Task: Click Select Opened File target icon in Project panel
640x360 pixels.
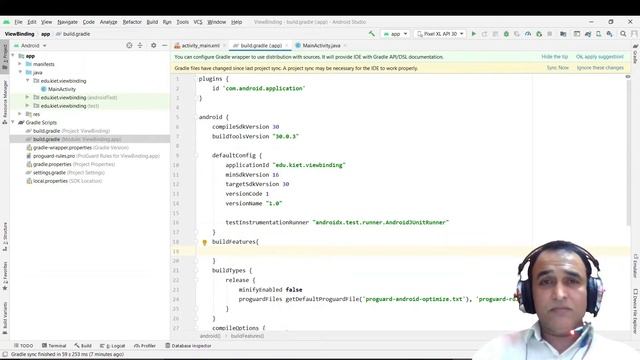Action: click(129, 45)
